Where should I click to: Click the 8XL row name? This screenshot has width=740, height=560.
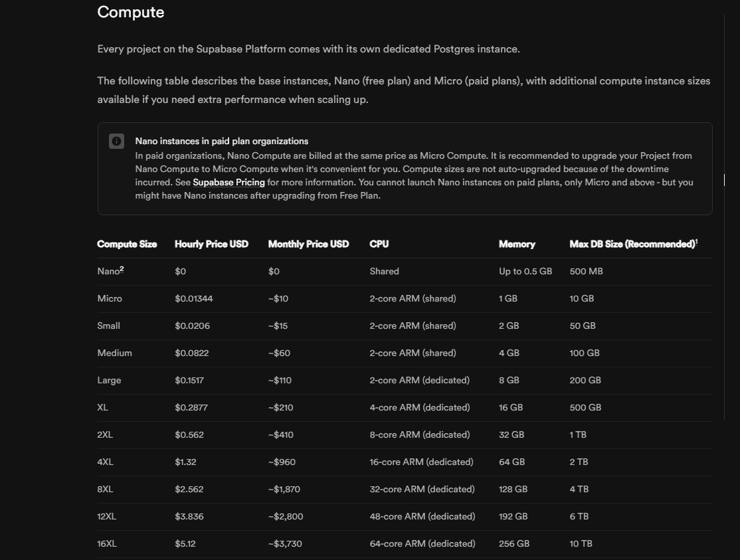coord(105,489)
